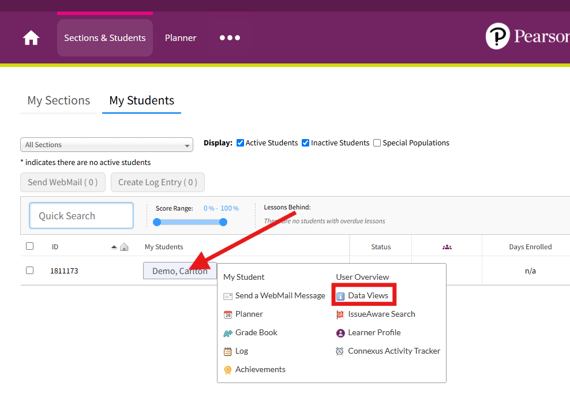
Task: Sort by the My Students column header
Action: pos(164,247)
